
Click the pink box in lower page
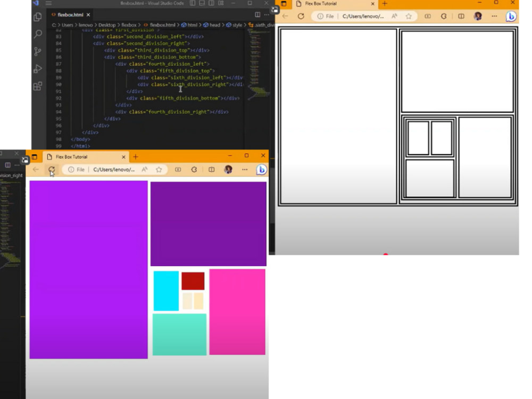point(237,312)
